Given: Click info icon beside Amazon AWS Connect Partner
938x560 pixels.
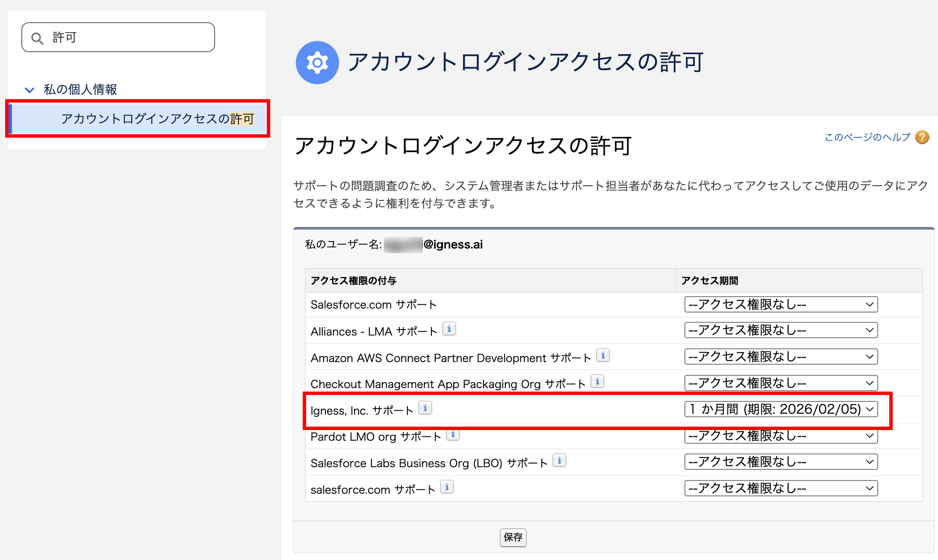Looking at the screenshot, I should 603,355.
